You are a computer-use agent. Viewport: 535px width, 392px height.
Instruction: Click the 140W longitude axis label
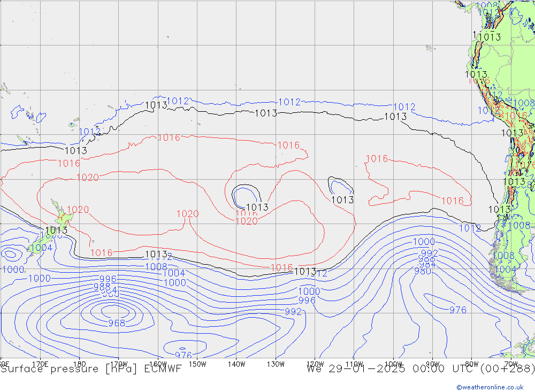click(236, 364)
